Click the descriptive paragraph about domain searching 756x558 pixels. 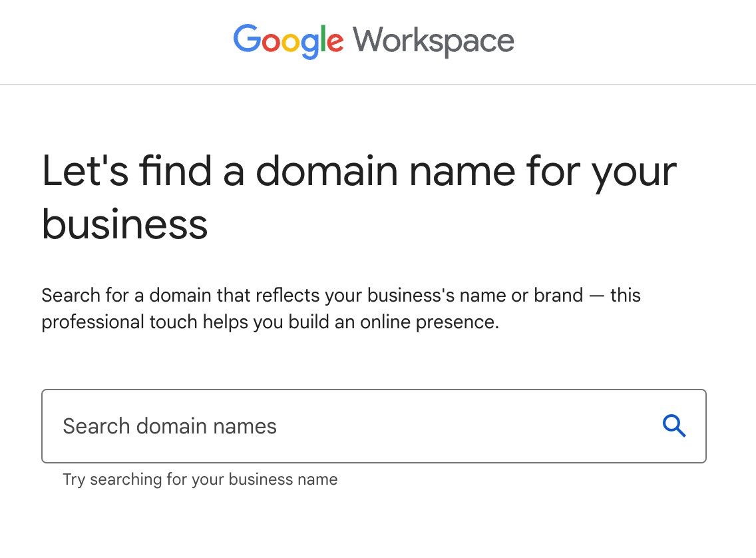341,308
